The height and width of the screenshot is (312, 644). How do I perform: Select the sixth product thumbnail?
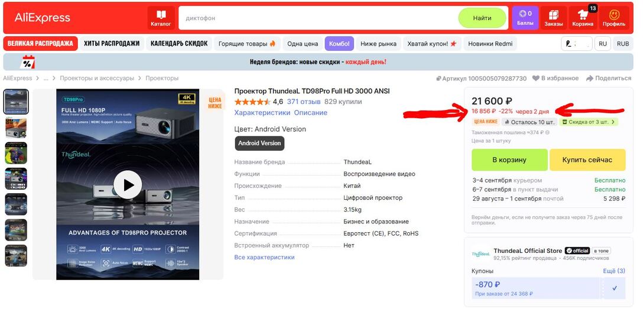tap(16, 230)
